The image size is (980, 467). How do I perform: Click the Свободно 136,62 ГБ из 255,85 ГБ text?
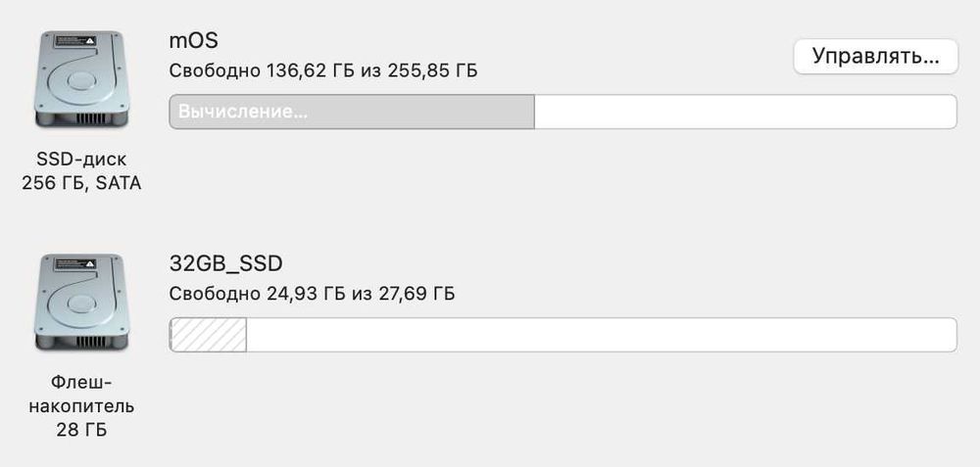323,70
